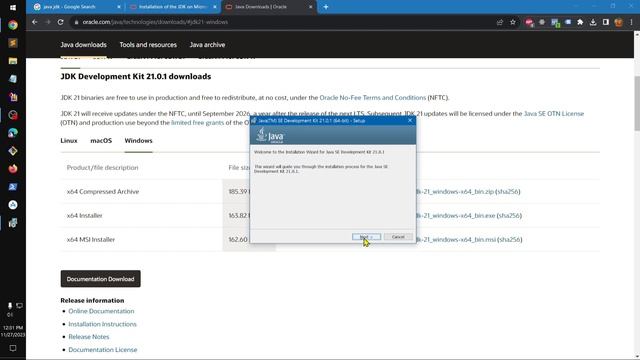Open the Java downloads nav item

point(83,45)
